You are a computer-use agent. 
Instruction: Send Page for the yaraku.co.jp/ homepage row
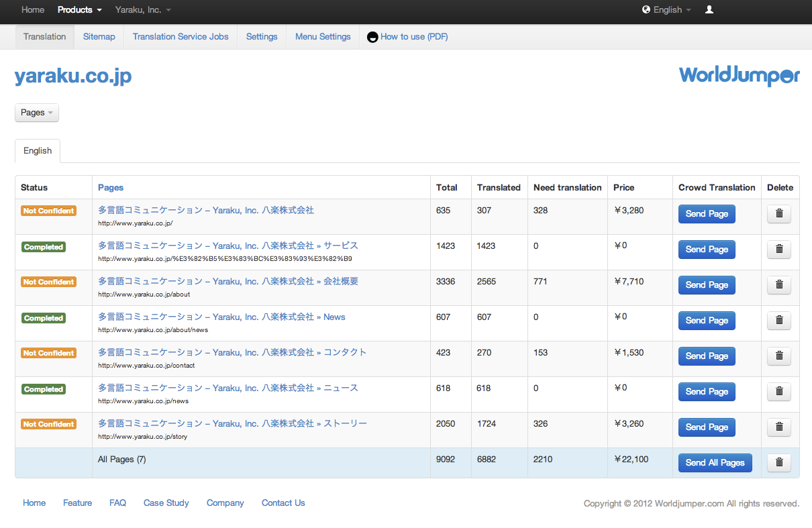(707, 214)
